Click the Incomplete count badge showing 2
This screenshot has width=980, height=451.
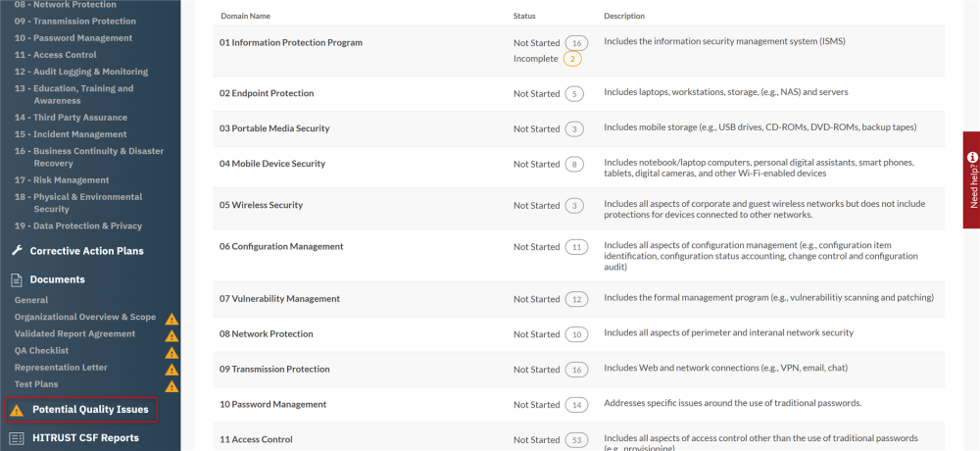pyautogui.click(x=572, y=59)
